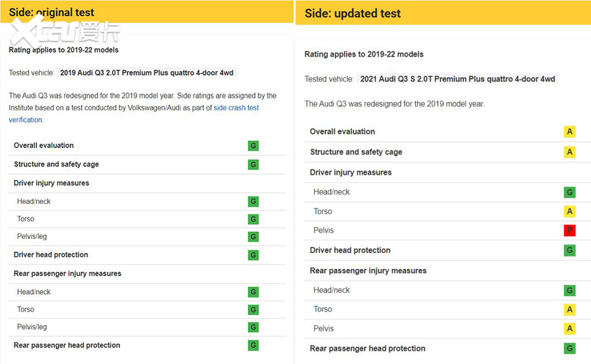The width and height of the screenshot is (591, 364).
Task: Click 'Structure and safety cage' in updated test
Action: [356, 152]
